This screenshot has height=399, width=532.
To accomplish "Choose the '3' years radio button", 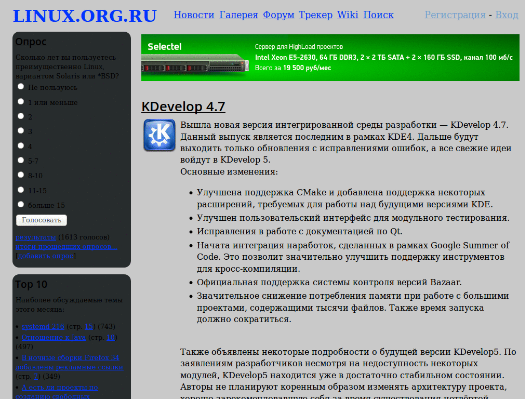I will coord(21,130).
